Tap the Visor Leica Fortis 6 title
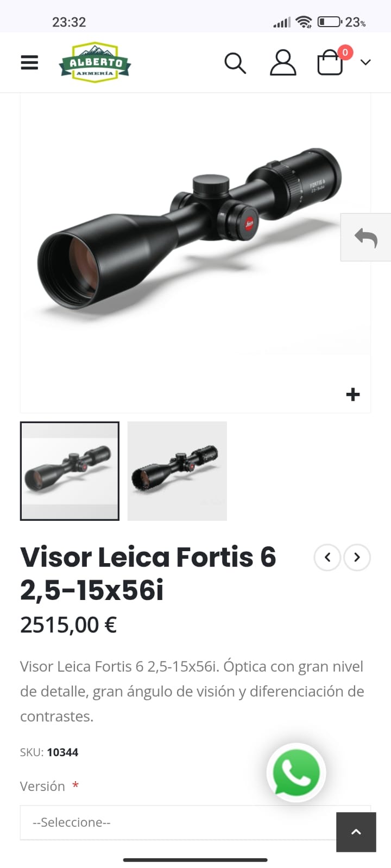391x868 pixels. (148, 573)
